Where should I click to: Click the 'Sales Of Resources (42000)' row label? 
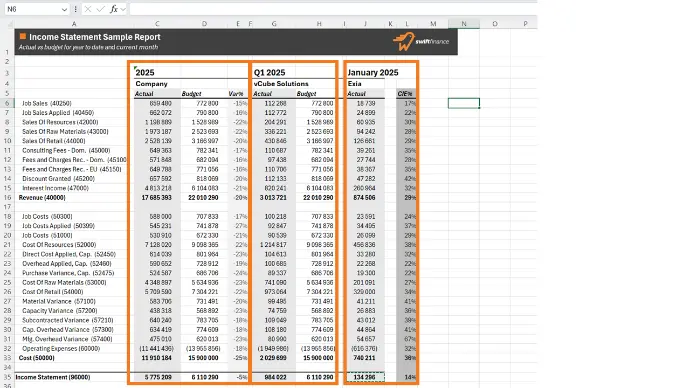(x=60, y=122)
